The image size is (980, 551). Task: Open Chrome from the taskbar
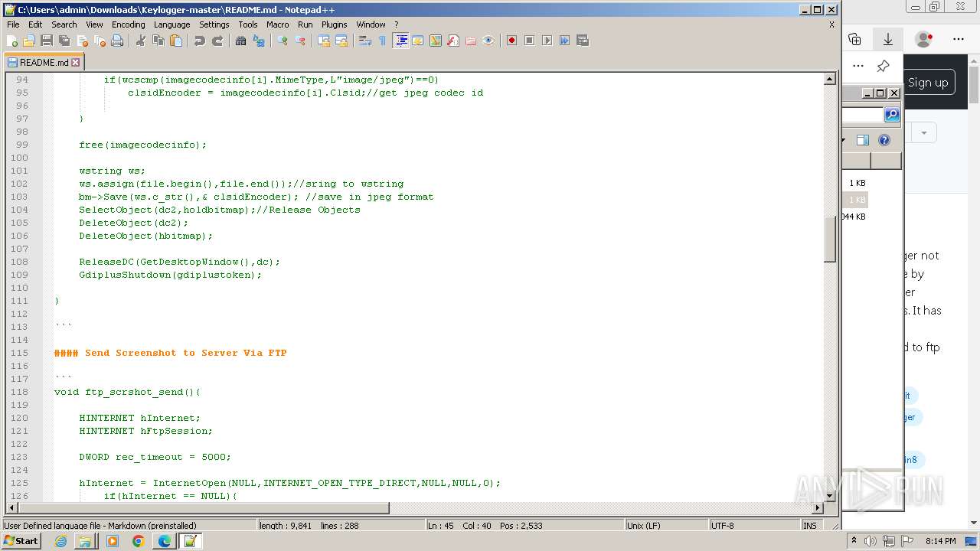pos(138,541)
